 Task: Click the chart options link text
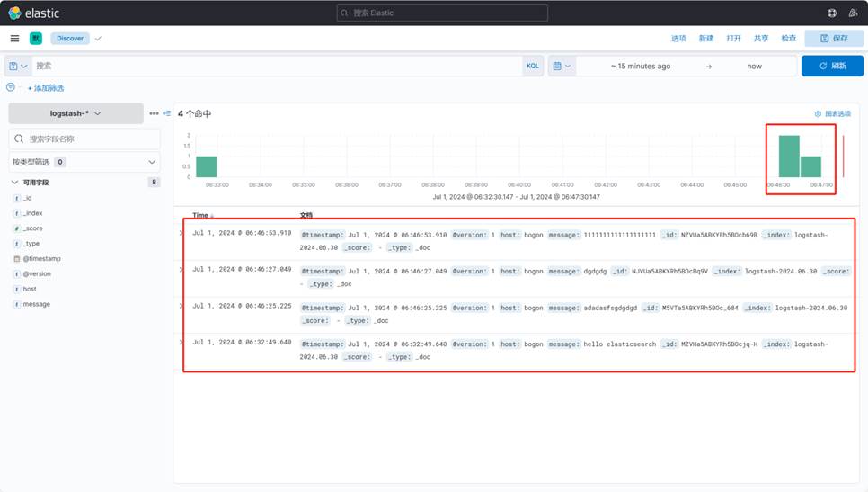837,113
